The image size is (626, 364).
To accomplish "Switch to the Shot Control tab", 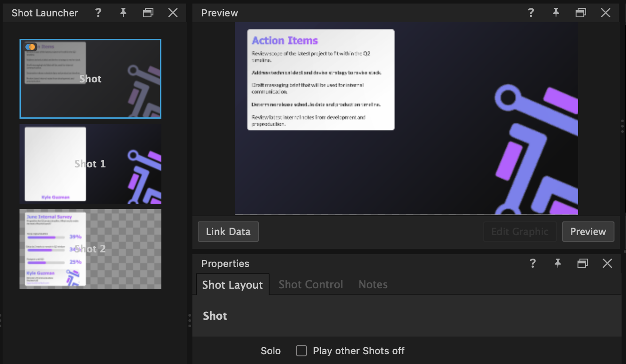I will point(310,284).
